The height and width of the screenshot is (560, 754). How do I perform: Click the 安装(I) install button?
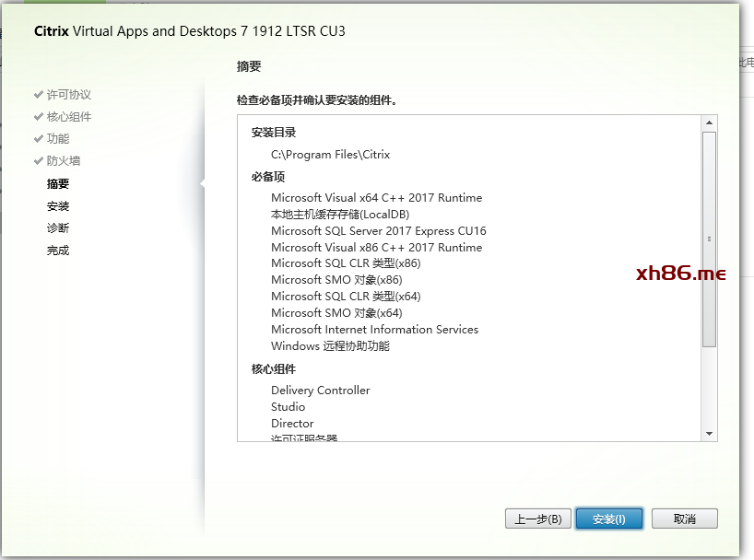pos(609,519)
